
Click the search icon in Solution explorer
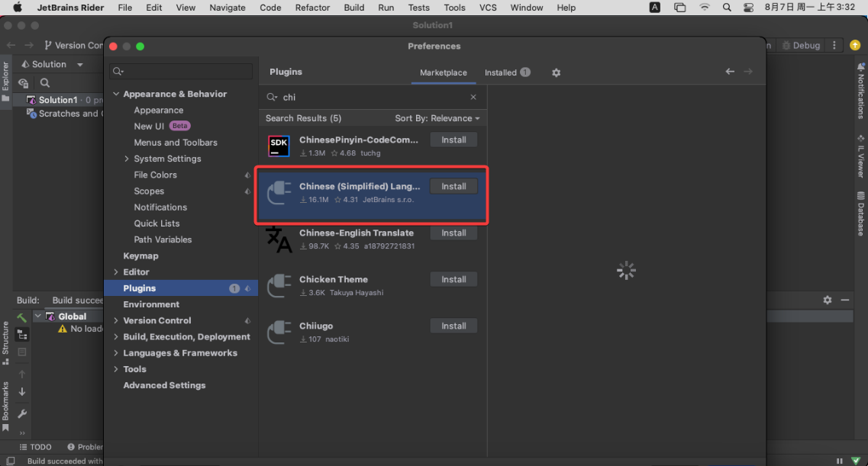tap(45, 83)
